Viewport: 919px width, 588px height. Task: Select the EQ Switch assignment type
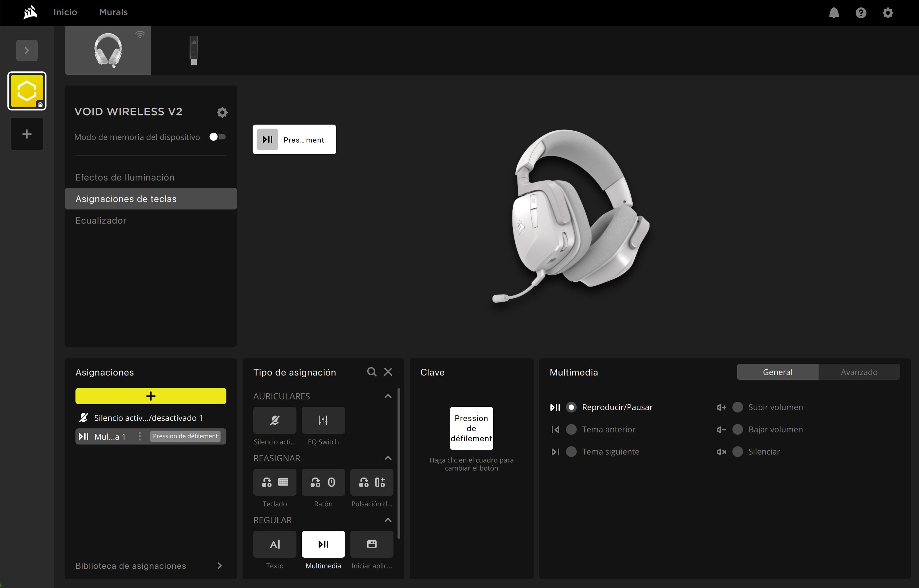323,420
